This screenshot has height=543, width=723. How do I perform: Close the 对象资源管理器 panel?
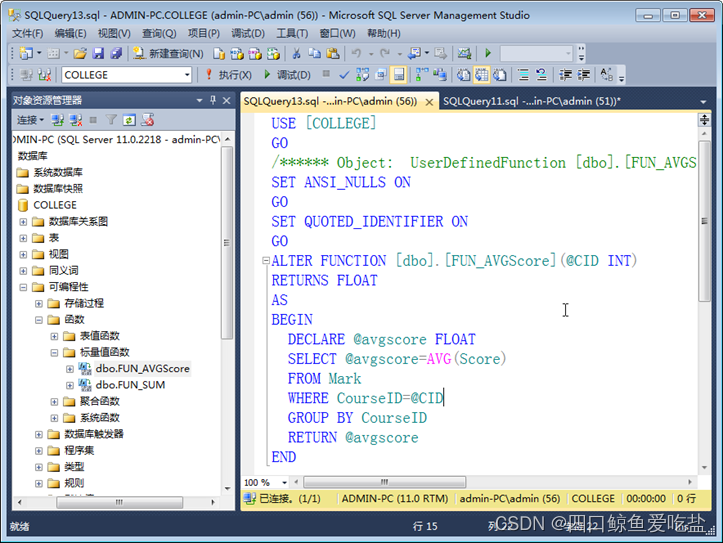226,100
